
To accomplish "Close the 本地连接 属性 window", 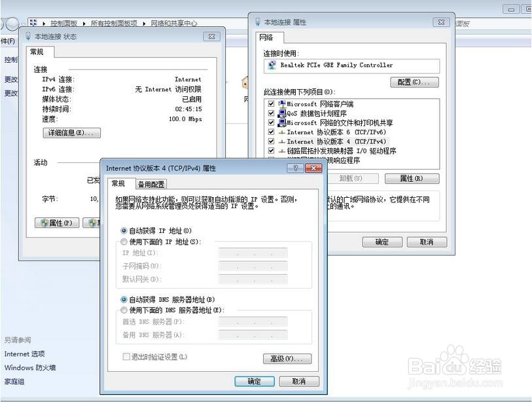I will pyautogui.click(x=441, y=22).
